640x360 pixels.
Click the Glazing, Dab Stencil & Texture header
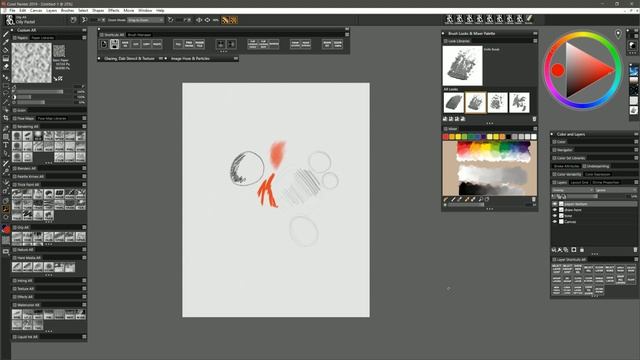click(x=129, y=59)
